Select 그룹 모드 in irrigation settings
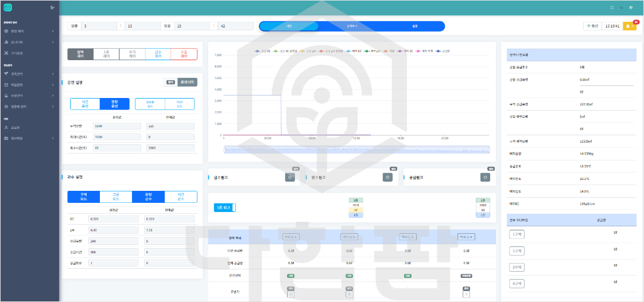 point(116,197)
